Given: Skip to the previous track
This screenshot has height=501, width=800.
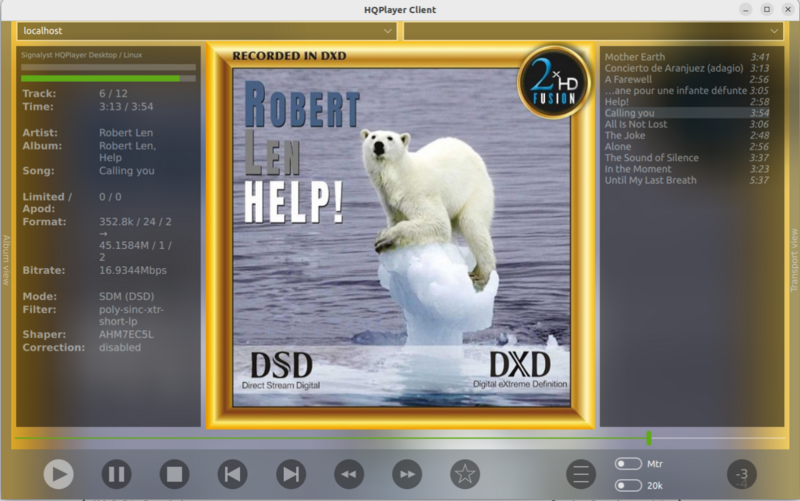Looking at the screenshot, I should click(x=232, y=474).
